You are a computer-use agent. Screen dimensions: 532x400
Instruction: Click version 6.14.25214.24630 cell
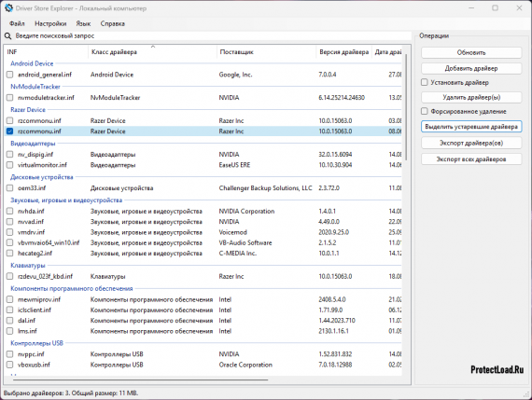click(x=342, y=98)
